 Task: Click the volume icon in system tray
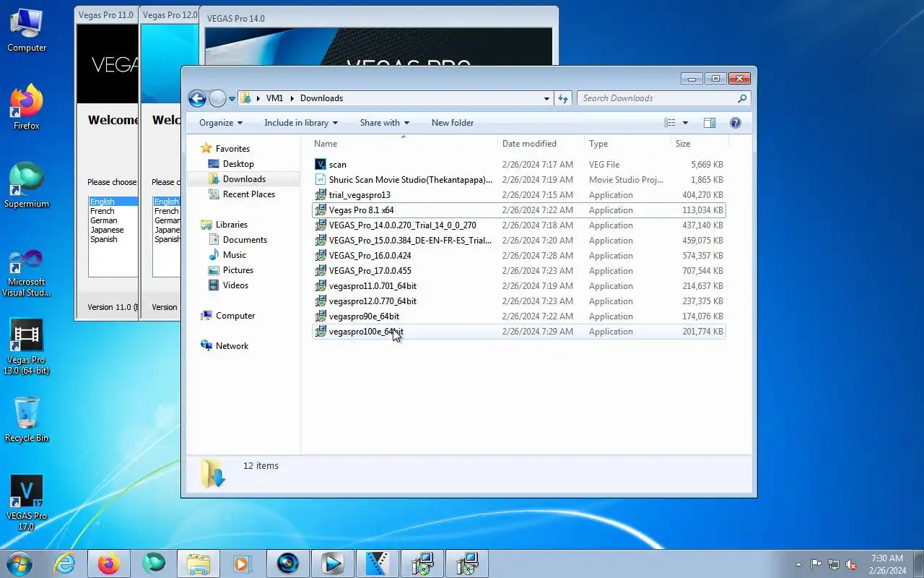pos(852,564)
